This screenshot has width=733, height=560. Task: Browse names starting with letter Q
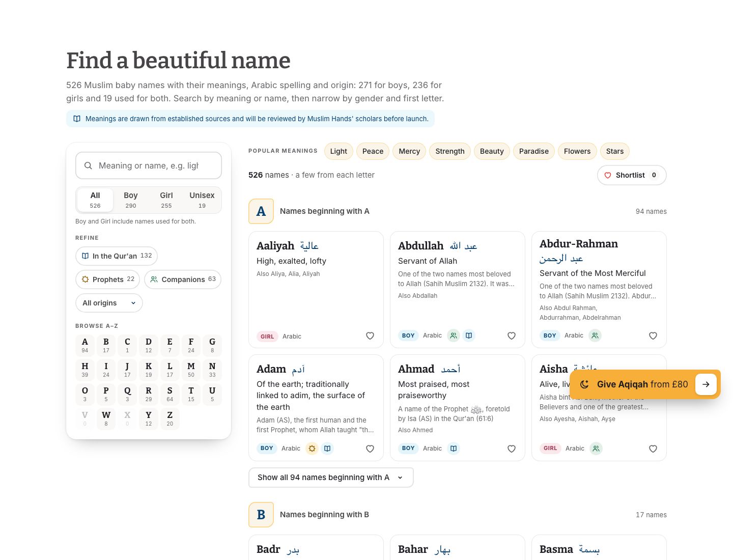pos(127,394)
